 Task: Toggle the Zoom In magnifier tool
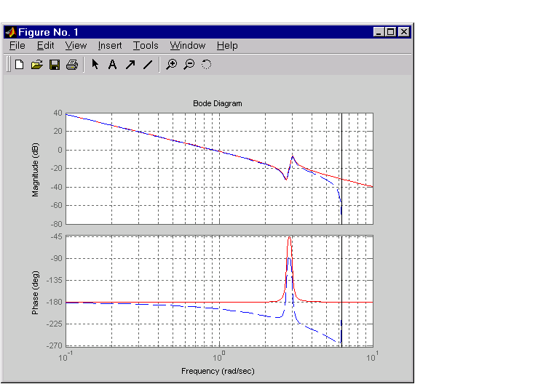coord(171,65)
